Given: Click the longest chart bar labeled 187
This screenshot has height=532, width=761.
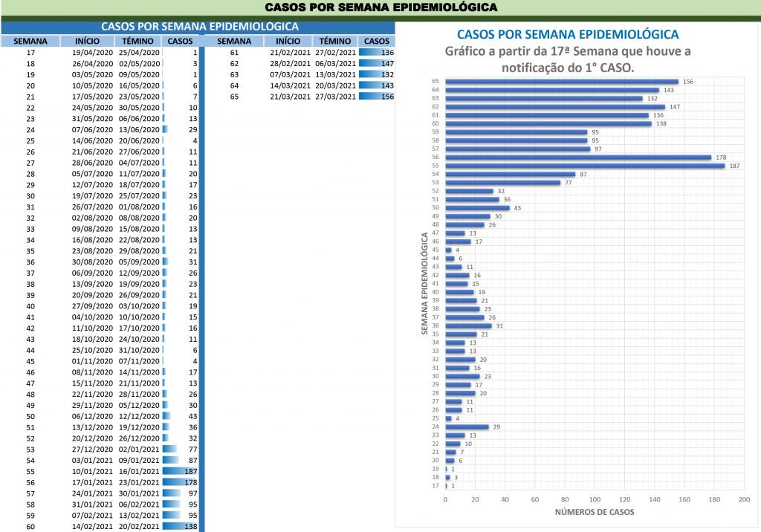Looking at the screenshot, I should click(584, 166).
